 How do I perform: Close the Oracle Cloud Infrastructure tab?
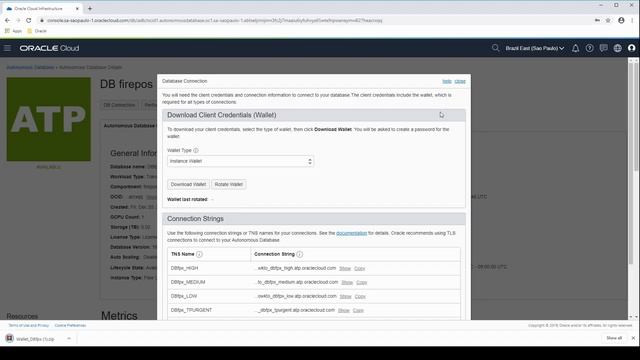point(77,8)
